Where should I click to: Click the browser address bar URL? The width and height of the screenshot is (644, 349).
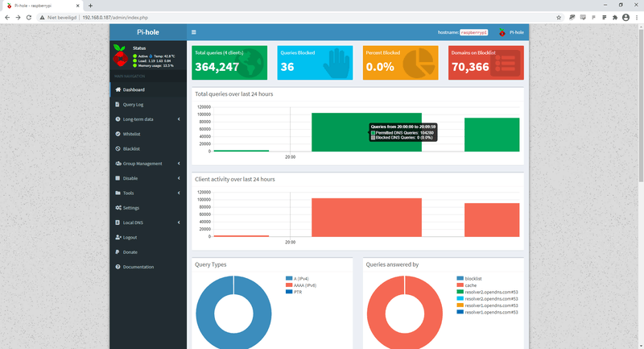(x=115, y=18)
